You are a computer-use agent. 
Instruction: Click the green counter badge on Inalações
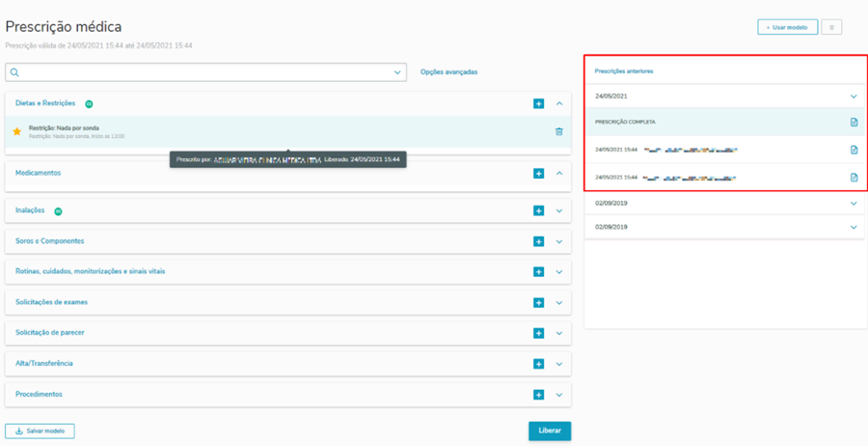click(x=58, y=211)
